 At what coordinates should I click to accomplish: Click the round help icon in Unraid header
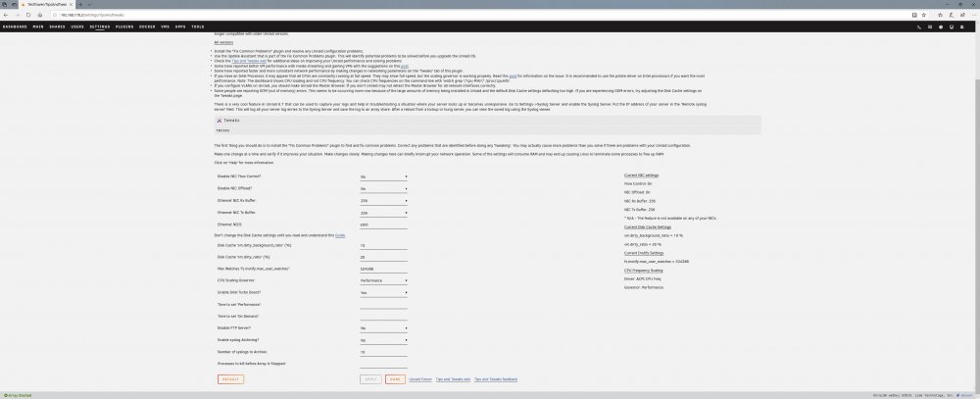click(x=941, y=26)
